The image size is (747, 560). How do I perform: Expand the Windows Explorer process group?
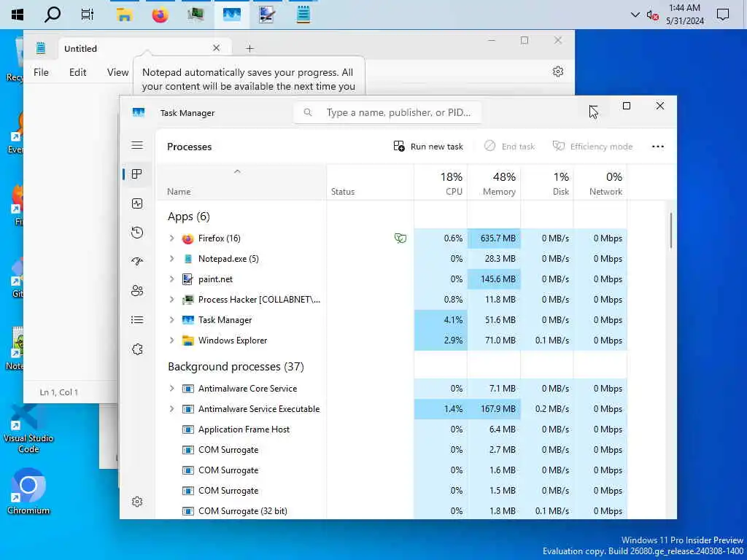pyautogui.click(x=172, y=341)
